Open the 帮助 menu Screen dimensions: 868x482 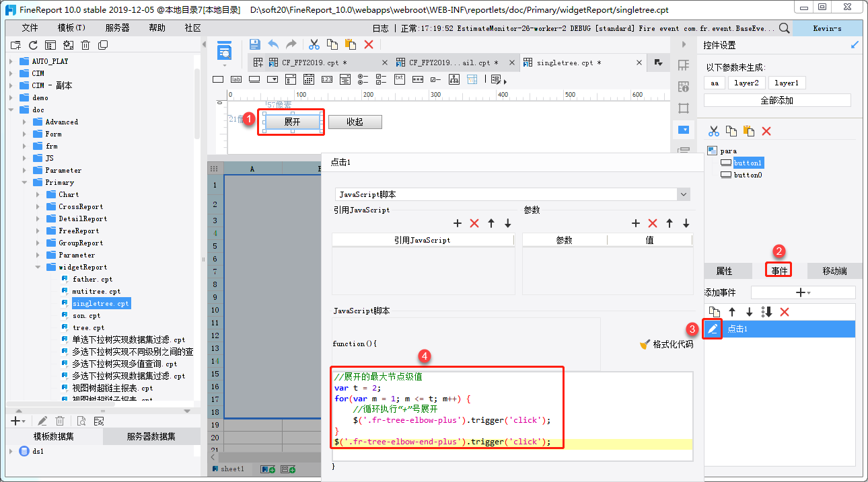(x=157, y=28)
